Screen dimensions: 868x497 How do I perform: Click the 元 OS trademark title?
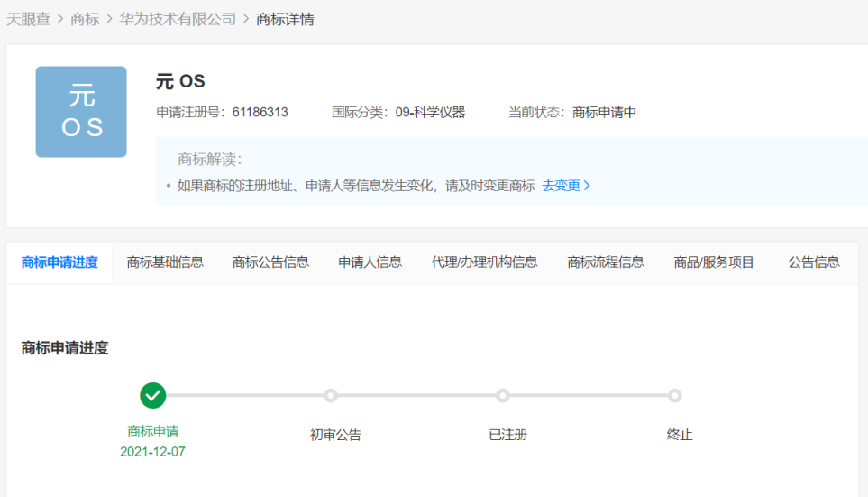pyautogui.click(x=180, y=81)
